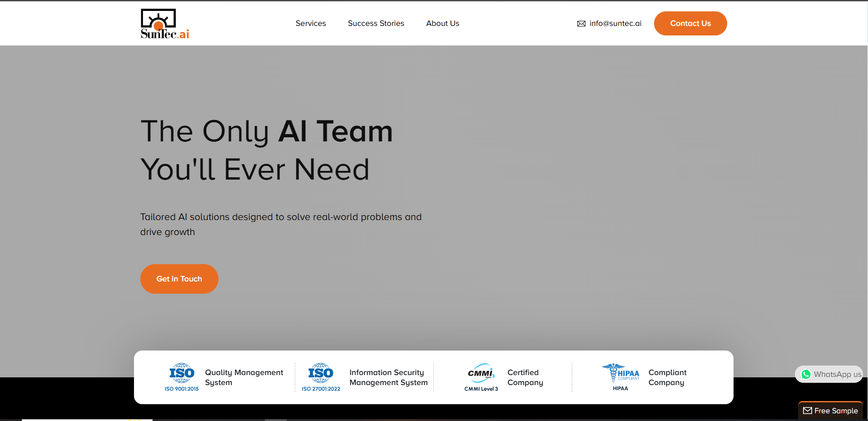Open the Success Stories menu item

[376, 23]
